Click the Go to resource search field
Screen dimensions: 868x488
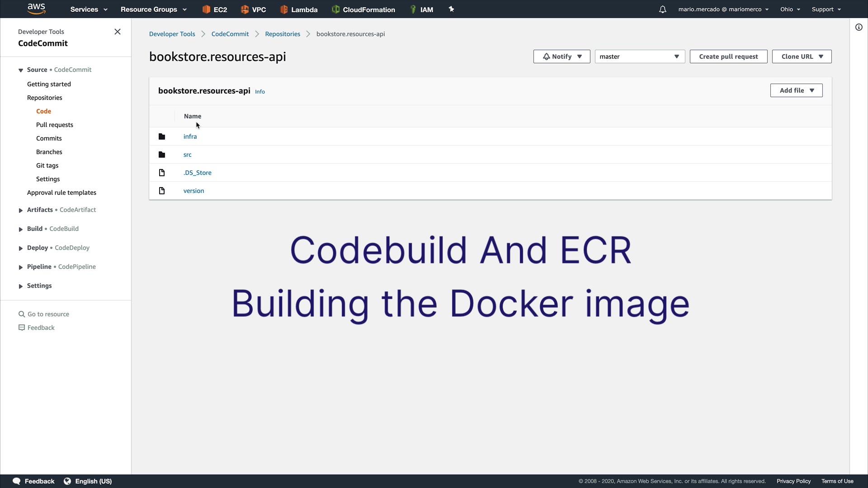click(x=48, y=314)
